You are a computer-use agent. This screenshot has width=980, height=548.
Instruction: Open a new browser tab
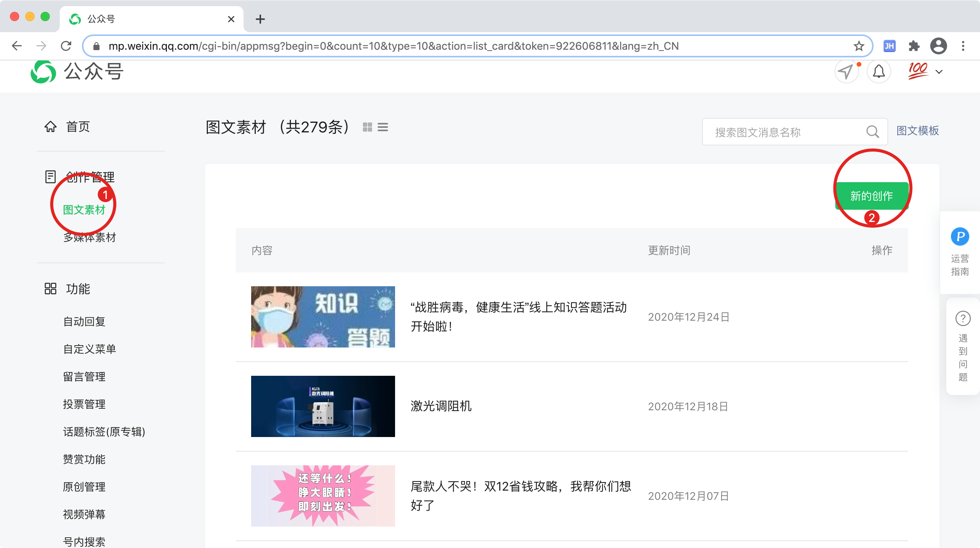click(260, 19)
